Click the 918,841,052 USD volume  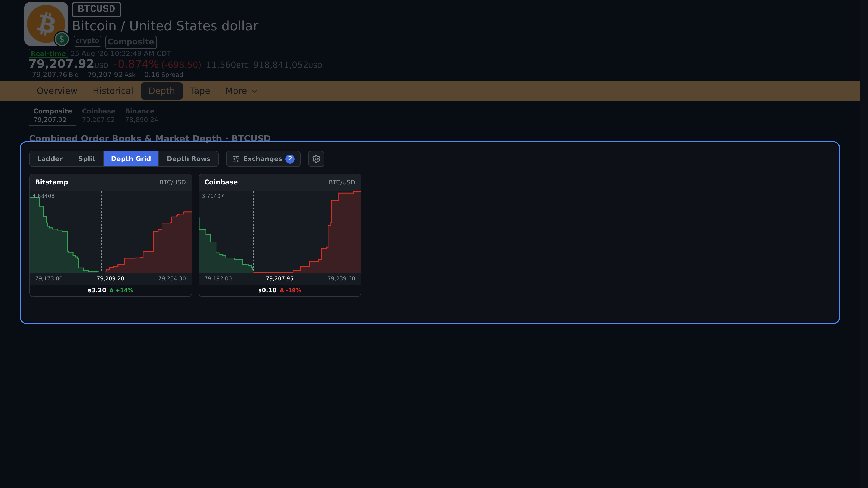coord(288,65)
